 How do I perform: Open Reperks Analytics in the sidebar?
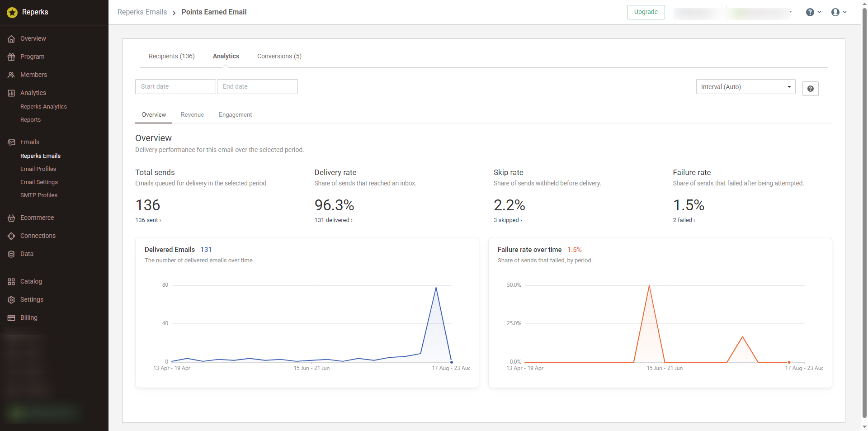pos(43,107)
